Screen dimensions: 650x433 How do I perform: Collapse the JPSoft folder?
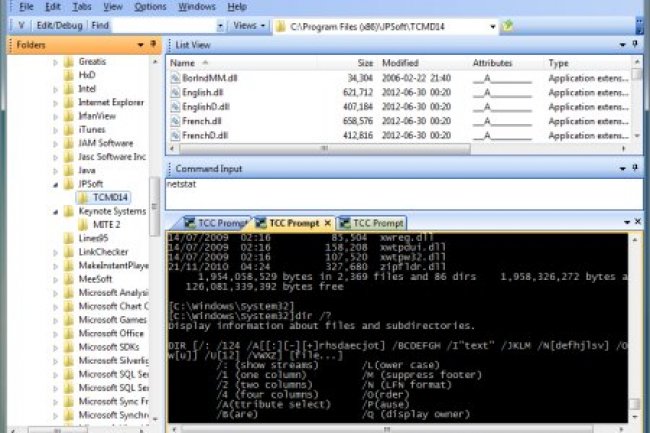coord(55,185)
